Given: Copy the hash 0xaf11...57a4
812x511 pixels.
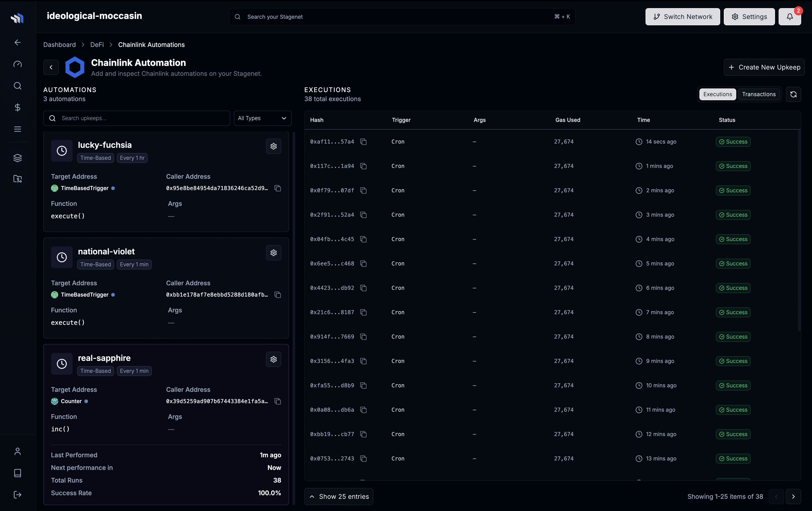Looking at the screenshot, I should tap(364, 142).
